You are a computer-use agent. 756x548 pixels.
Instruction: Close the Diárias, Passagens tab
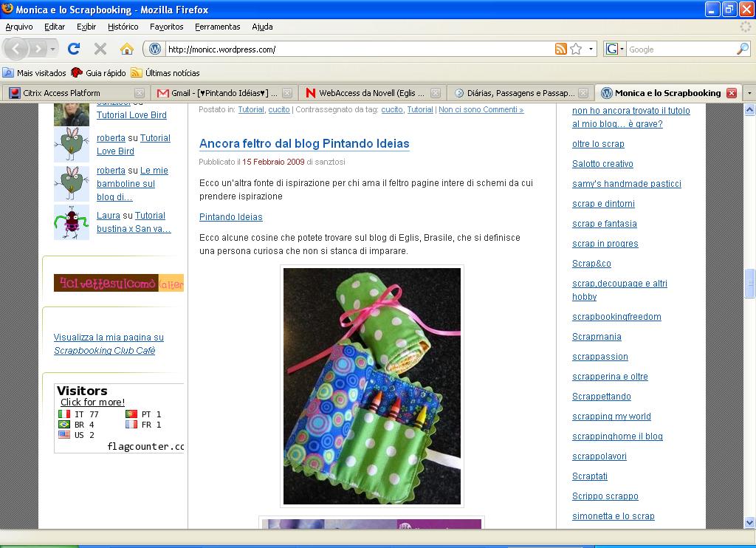tap(583, 93)
